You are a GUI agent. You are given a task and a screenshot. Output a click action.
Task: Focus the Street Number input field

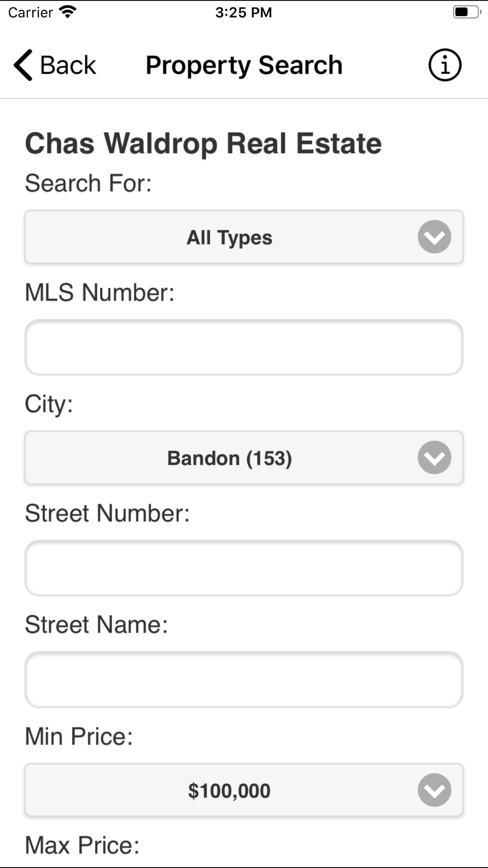click(x=244, y=568)
